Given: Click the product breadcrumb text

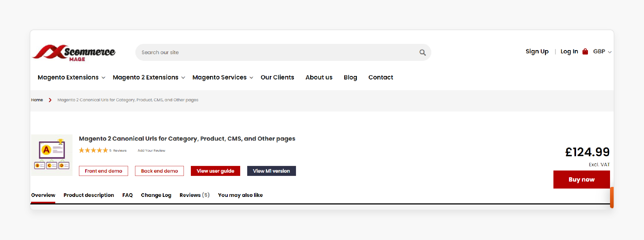Looking at the screenshot, I should coord(128,100).
